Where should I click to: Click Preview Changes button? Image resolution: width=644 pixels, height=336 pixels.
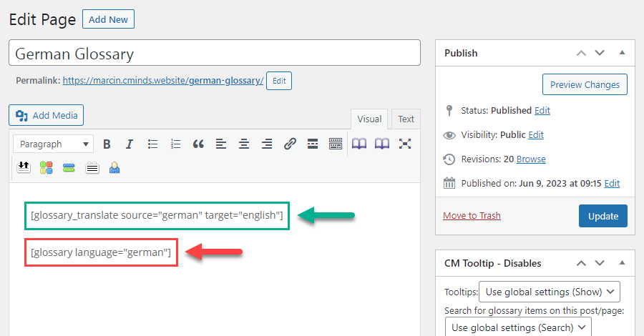click(x=585, y=84)
